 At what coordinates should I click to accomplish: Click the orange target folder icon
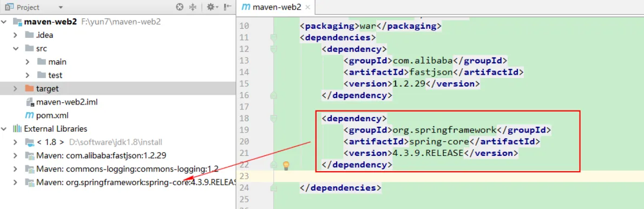point(29,88)
